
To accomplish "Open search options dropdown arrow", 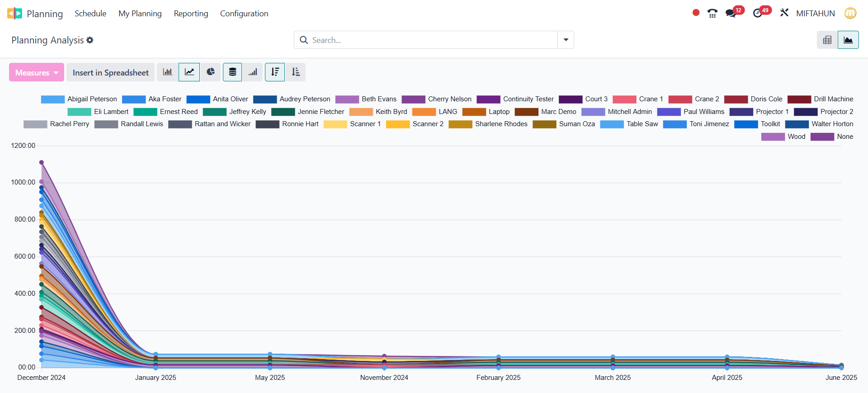I will click(x=566, y=40).
